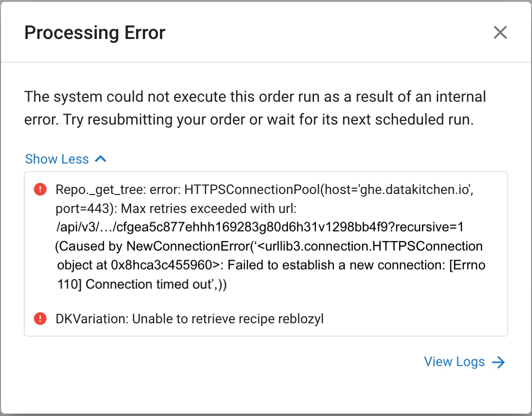Click the Show Less link
532x416 pixels.
tap(57, 159)
